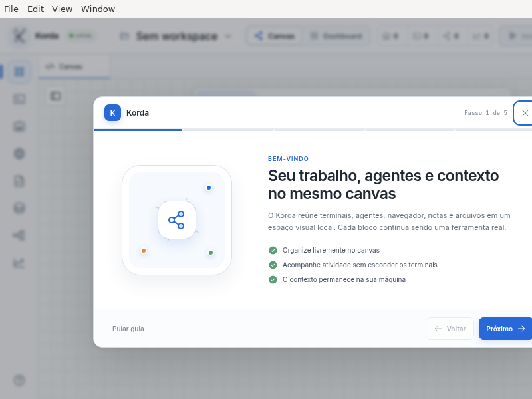Click the green check beside 'O contexto permanece'
Viewport: 532px width, 399px height.
coord(273,279)
